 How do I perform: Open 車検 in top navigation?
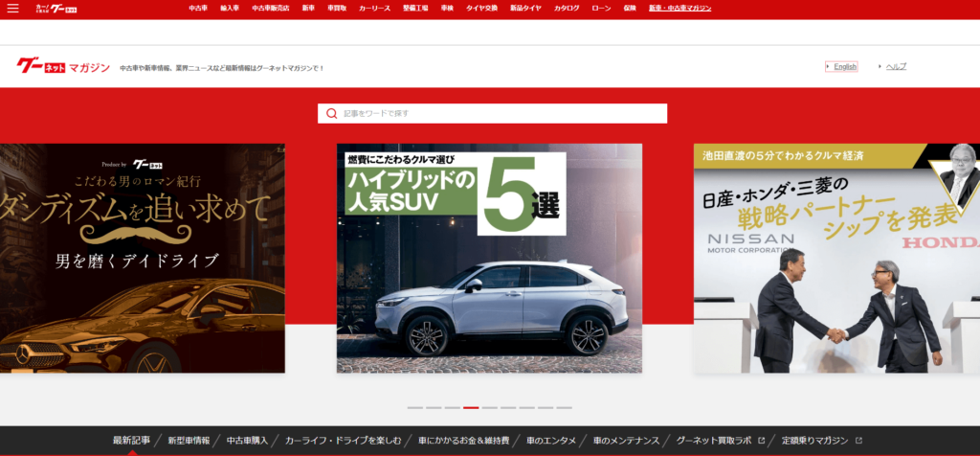(447, 8)
